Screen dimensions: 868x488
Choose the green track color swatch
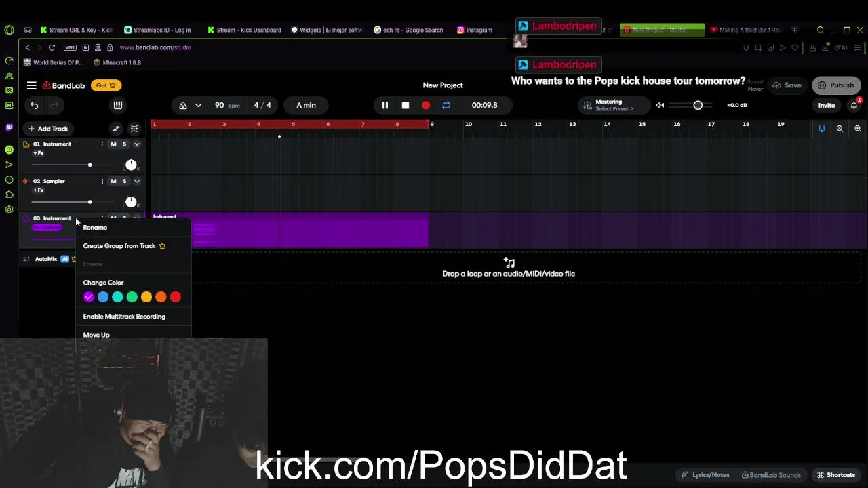132,297
